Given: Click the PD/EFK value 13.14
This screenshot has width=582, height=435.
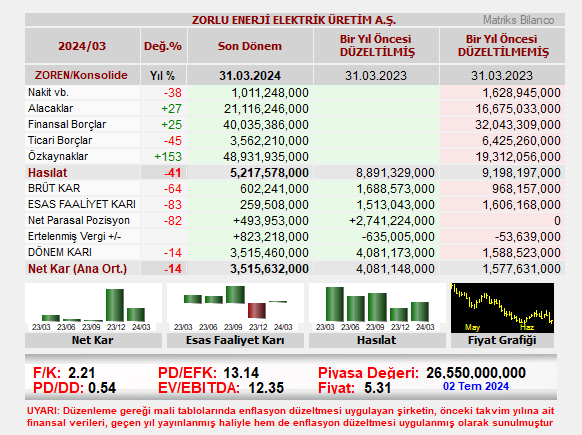Looking at the screenshot, I should coord(241,373).
